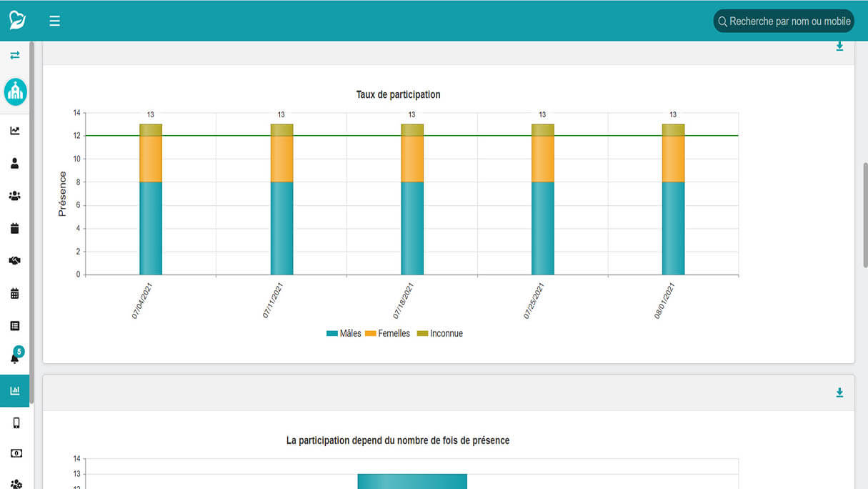
Task: Click the 07/18/2021 date label
Action: click(403, 300)
